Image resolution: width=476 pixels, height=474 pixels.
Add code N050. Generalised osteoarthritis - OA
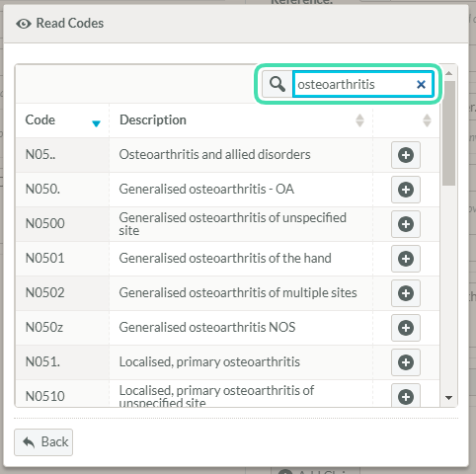406,190
